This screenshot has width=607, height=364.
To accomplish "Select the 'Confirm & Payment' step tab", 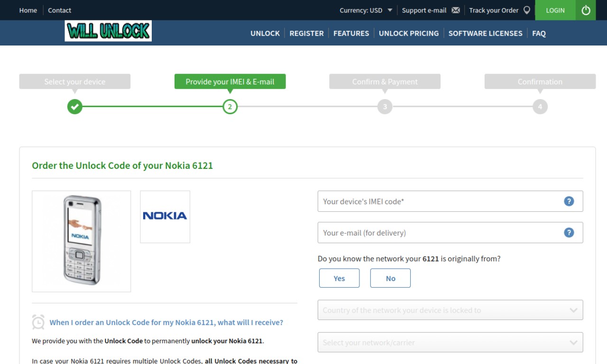I will [385, 82].
